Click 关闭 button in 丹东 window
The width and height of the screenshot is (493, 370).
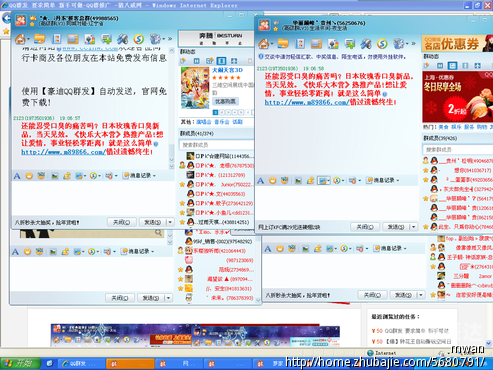(x=121, y=222)
